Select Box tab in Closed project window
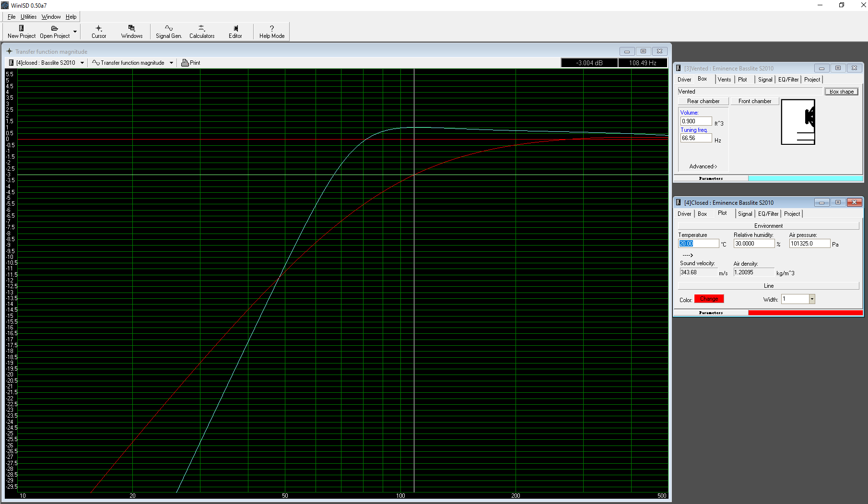The image size is (868, 504). [702, 214]
